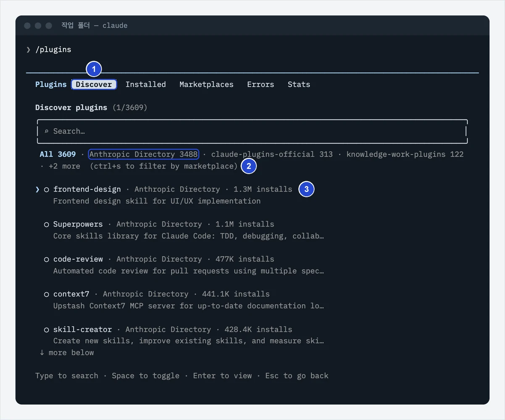
Task: Open the Installed tab
Action: 146,85
